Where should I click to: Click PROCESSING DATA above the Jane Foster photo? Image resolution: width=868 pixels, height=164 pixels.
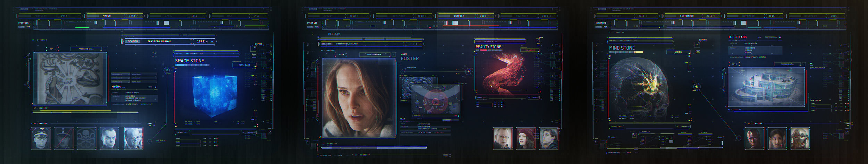point(375,54)
